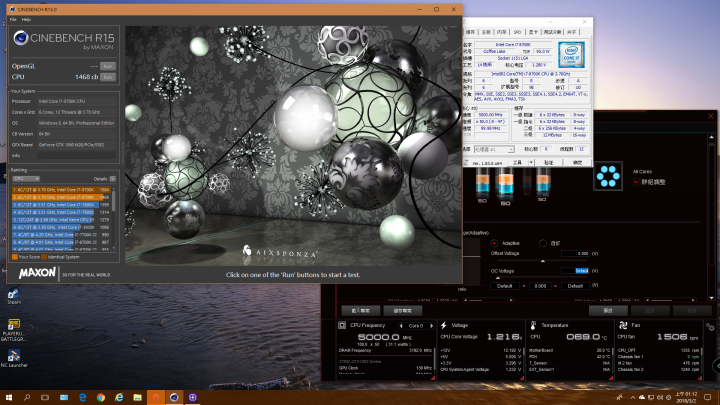Toggle ranking Details button

pos(112,179)
